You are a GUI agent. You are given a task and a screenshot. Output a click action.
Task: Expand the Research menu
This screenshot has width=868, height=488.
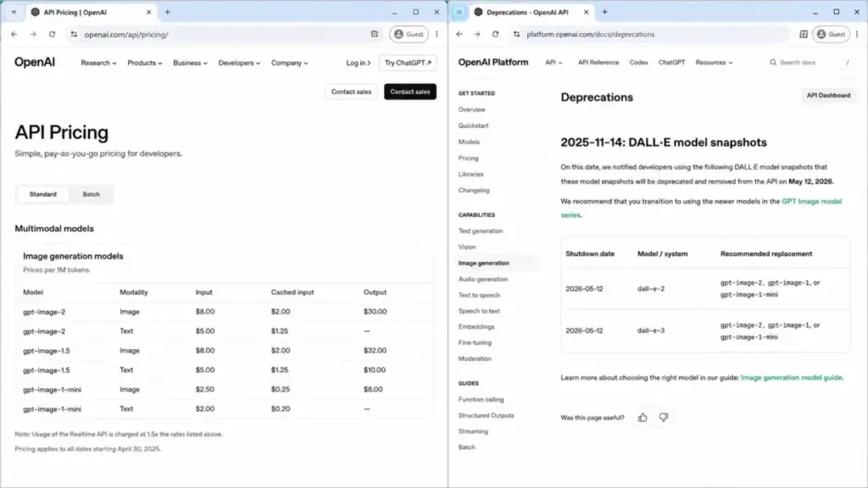point(98,63)
